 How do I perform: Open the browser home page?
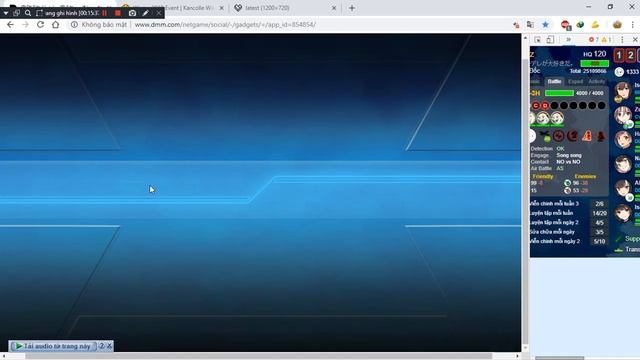pyautogui.click(x=56, y=24)
